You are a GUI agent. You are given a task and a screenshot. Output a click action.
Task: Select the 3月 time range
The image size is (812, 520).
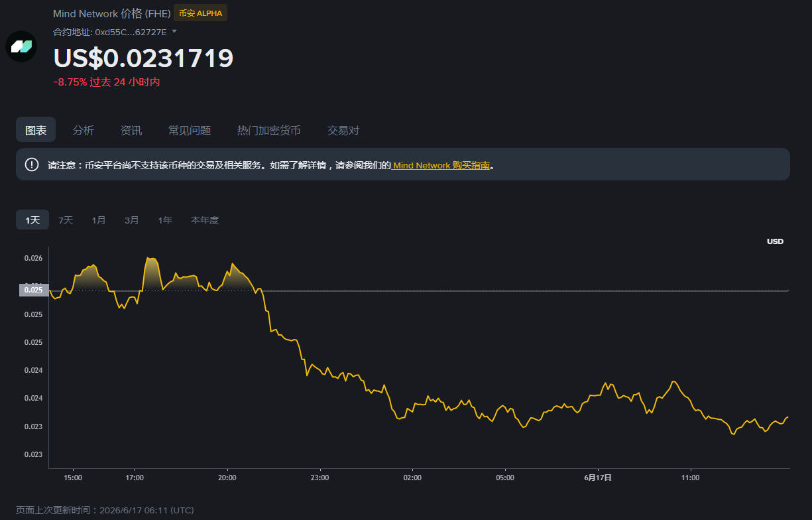click(132, 220)
